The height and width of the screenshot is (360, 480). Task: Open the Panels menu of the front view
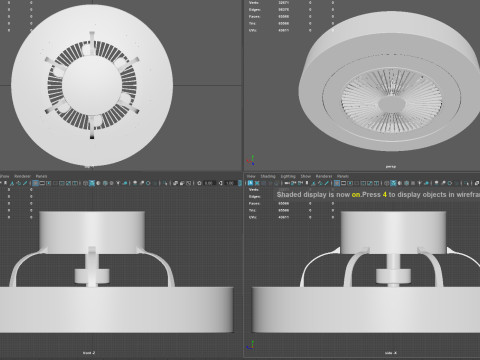tap(41, 176)
